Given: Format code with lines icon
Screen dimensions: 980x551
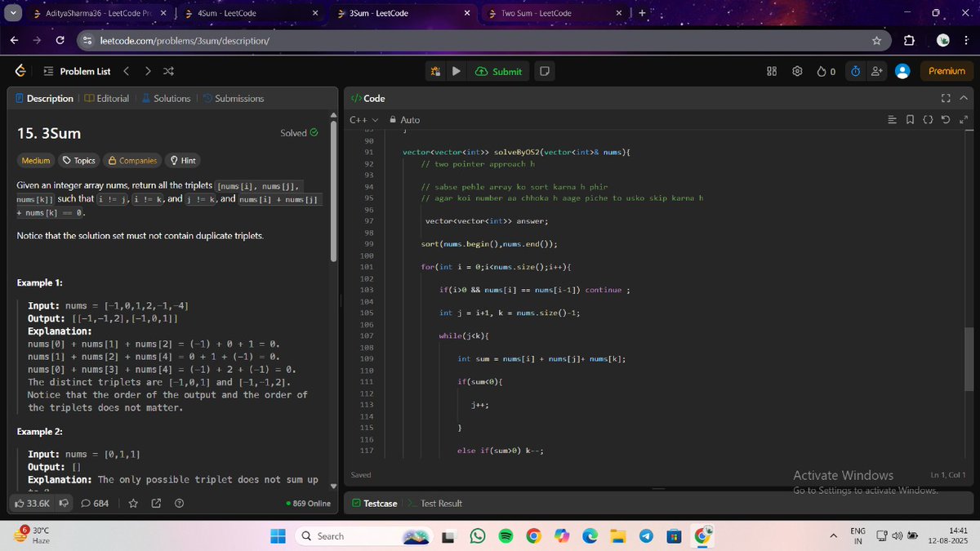Looking at the screenshot, I should pyautogui.click(x=892, y=120).
